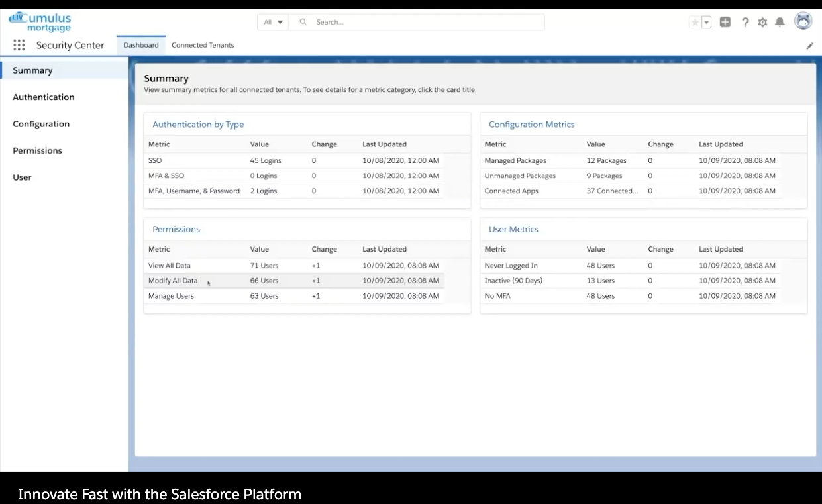Open the Help question mark icon
This screenshot has height=504, width=822.
[x=745, y=23]
